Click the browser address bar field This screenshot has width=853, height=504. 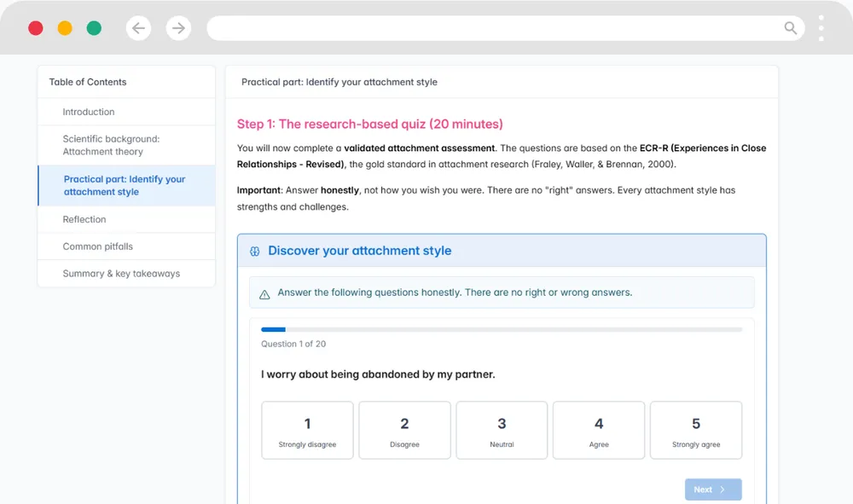click(495, 28)
